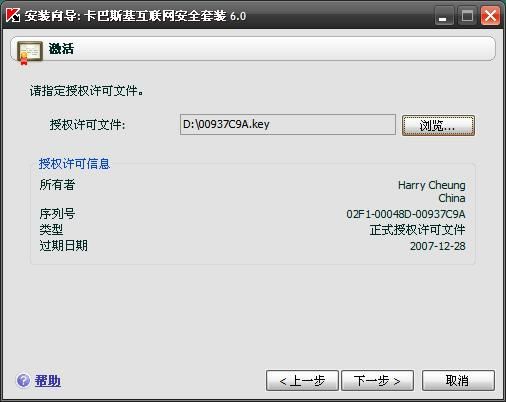
Task: Click the activation certificate icon
Action: click(29, 53)
